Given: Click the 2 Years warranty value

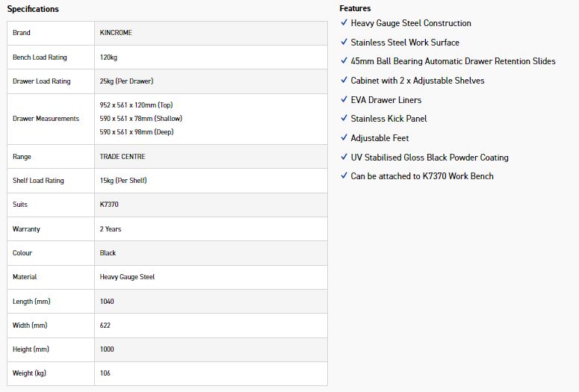Looking at the screenshot, I should coord(111,228).
